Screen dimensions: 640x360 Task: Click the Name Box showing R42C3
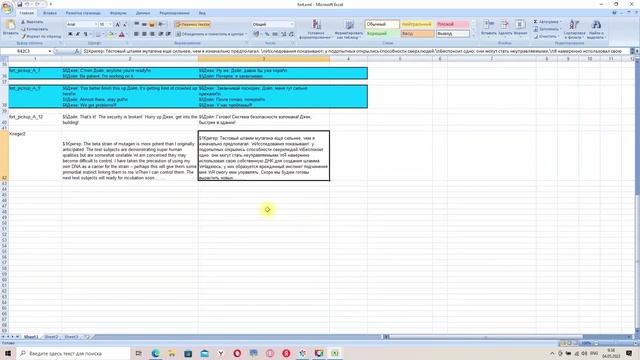click(24, 51)
